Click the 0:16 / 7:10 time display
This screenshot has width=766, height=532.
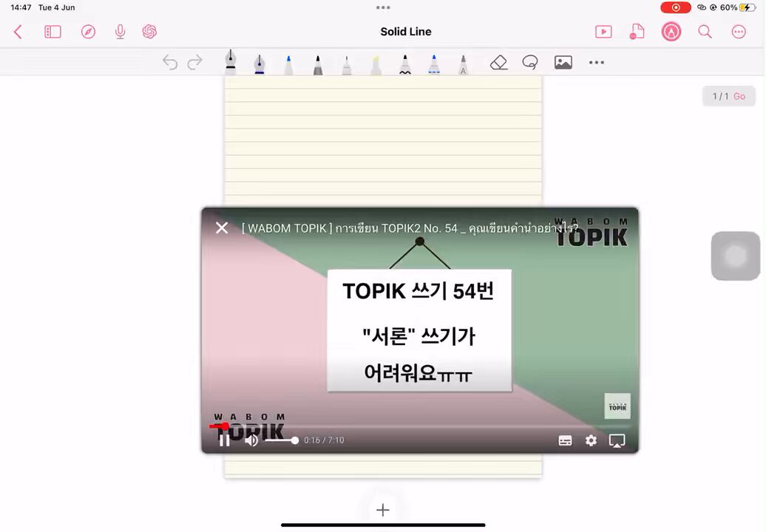click(324, 440)
